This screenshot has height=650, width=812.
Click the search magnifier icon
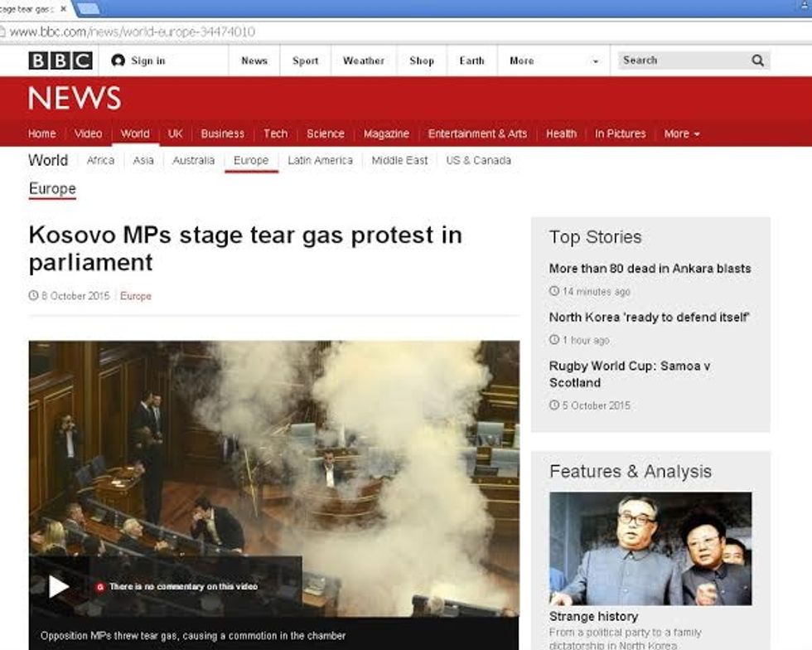pyautogui.click(x=757, y=61)
